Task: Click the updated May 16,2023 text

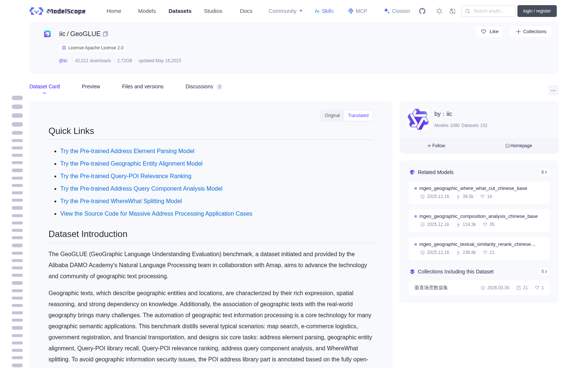Action: pos(159,61)
